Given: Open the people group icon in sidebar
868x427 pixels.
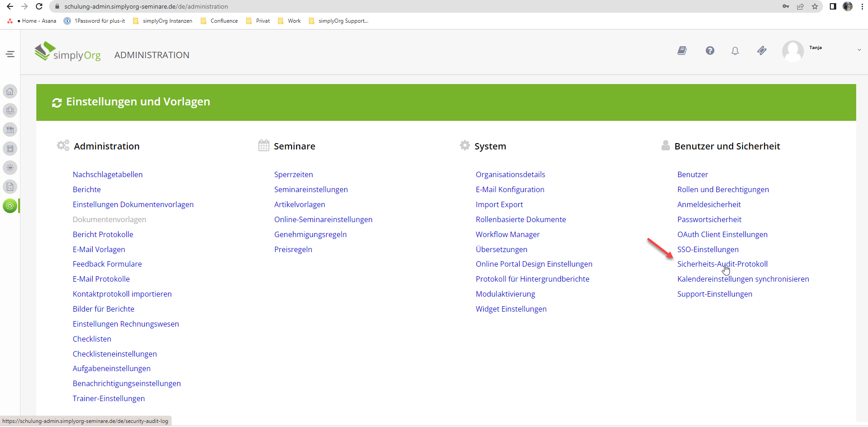Looking at the screenshot, I should [x=10, y=110].
